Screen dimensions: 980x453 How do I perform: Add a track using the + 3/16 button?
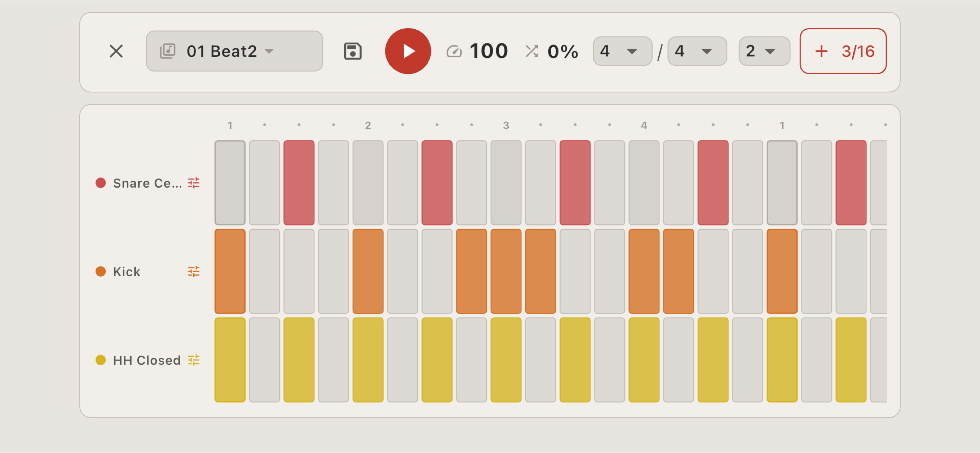tap(843, 51)
